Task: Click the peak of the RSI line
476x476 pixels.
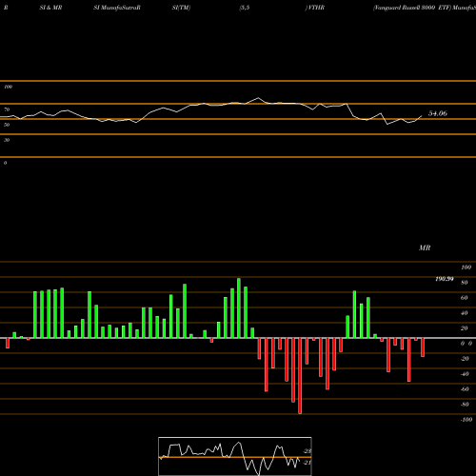Action: coord(258,98)
